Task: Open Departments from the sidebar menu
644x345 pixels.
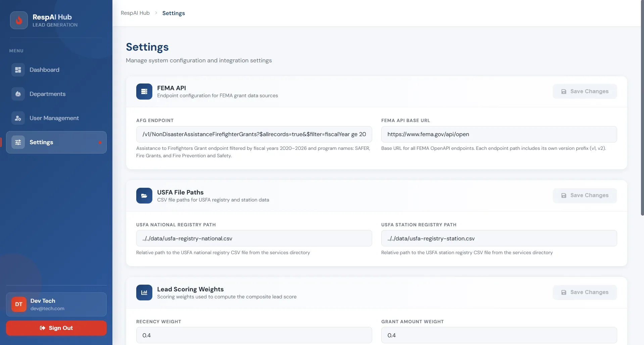Action: (56, 94)
